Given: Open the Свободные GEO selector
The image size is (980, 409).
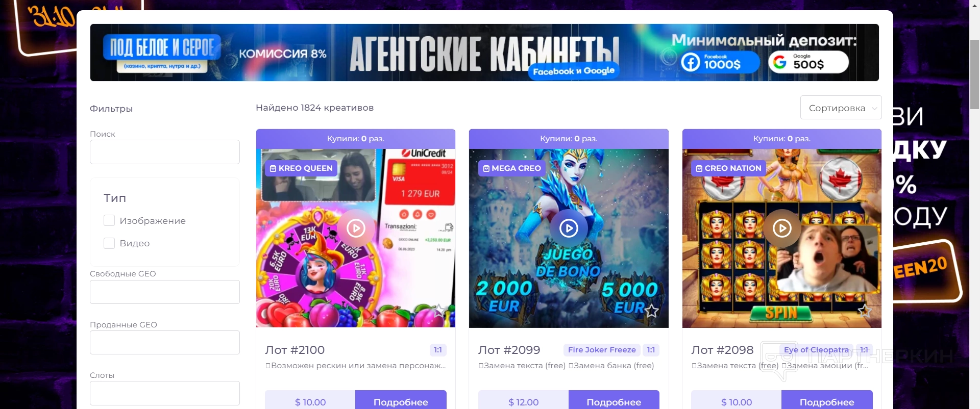Looking at the screenshot, I should tap(165, 292).
